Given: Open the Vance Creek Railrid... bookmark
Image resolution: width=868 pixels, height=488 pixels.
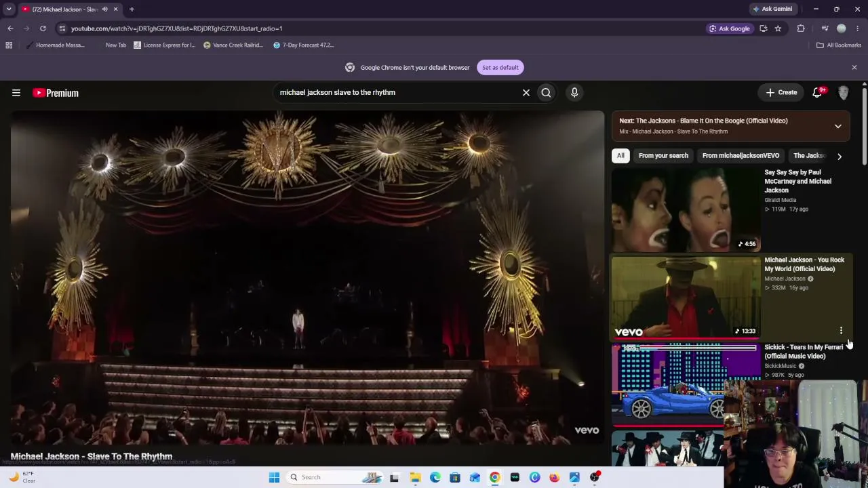Looking at the screenshot, I should (233, 45).
